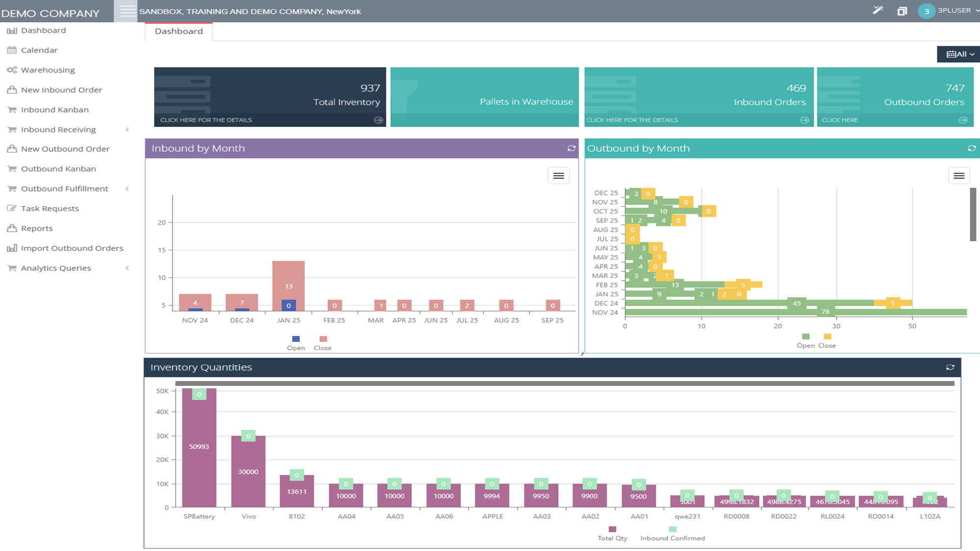This screenshot has height=551, width=980.
Task: Refresh the Outbound by Month chart
Action: pyautogui.click(x=972, y=148)
